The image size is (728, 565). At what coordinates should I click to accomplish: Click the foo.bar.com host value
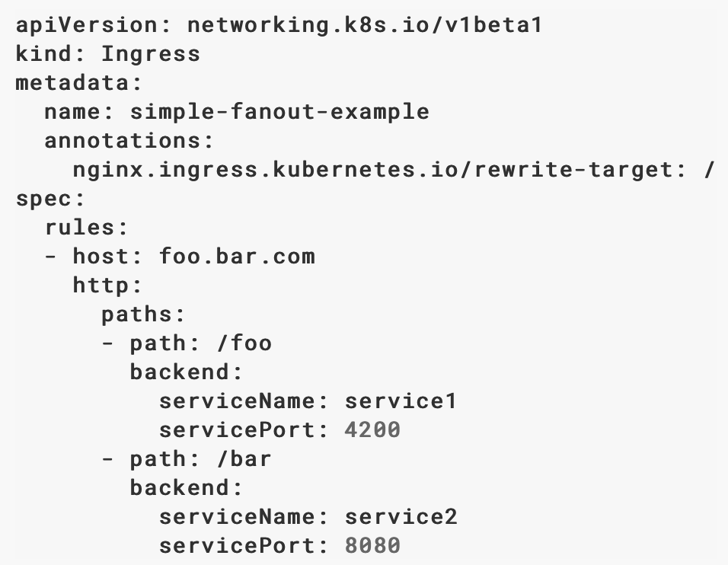pyautogui.click(x=238, y=257)
